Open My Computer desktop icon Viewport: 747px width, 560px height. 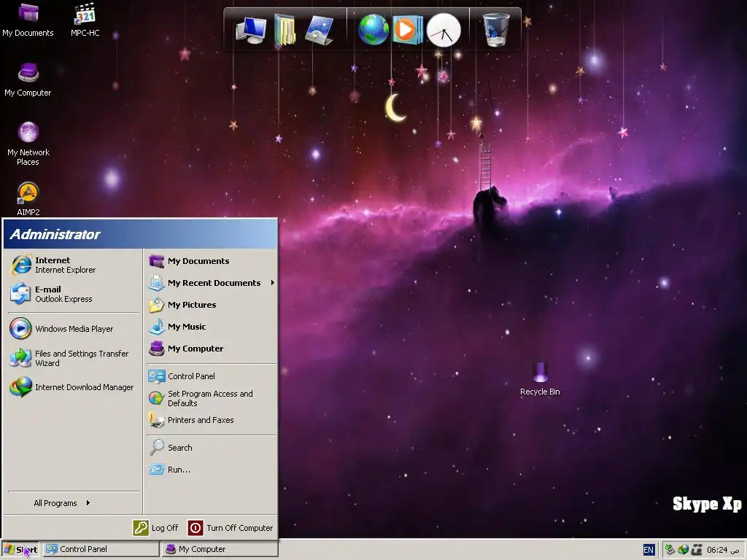(28, 79)
